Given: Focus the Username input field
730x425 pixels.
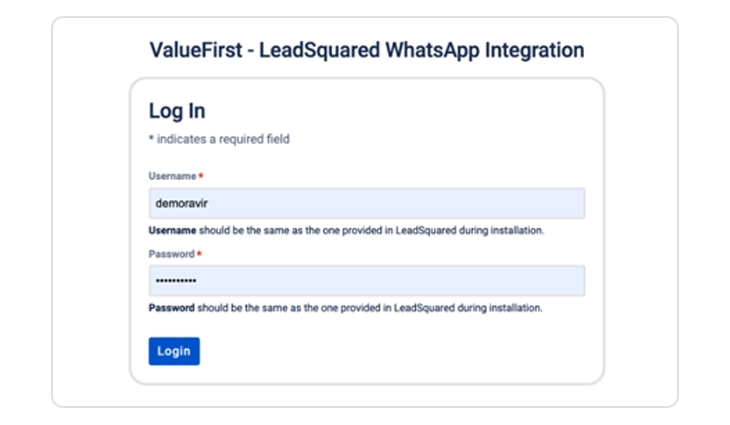Looking at the screenshot, I should pyautogui.click(x=366, y=203).
